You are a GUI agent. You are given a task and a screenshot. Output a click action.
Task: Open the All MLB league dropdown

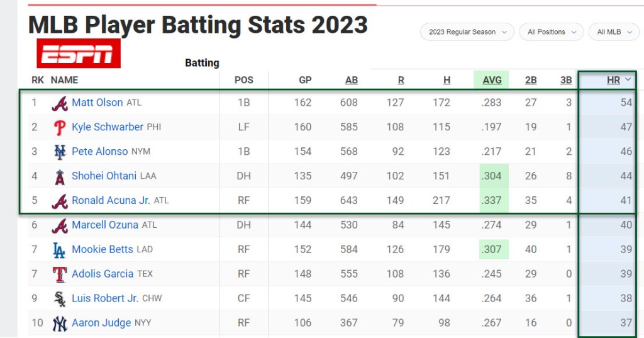coord(614,32)
